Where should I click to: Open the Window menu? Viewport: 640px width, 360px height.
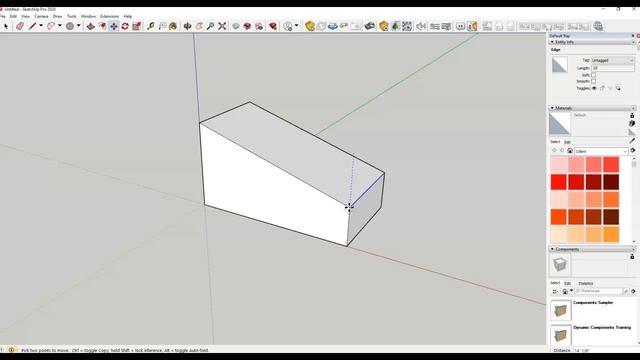[88, 16]
